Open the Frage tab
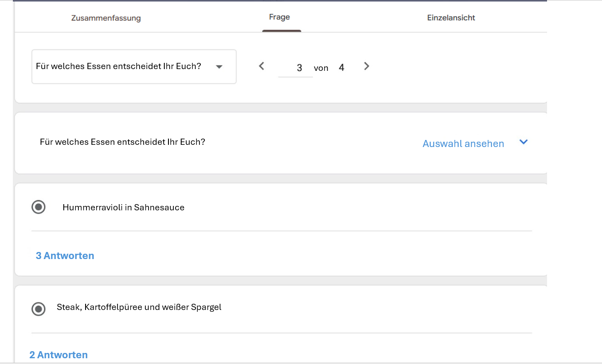The height and width of the screenshot is (364, 602). pos(279,17)
